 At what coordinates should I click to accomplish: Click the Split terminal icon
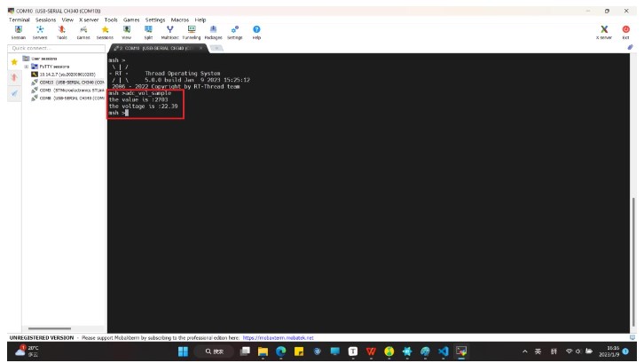[148, 32]
